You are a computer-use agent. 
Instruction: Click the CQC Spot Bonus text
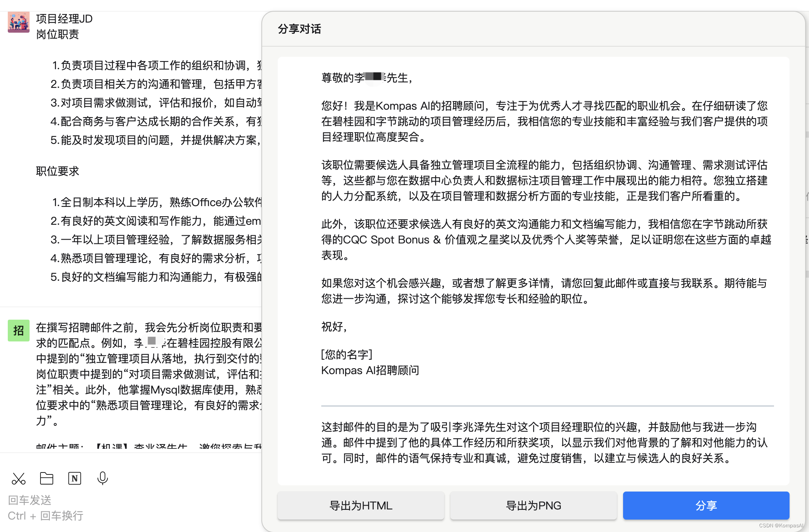[386, 240]
